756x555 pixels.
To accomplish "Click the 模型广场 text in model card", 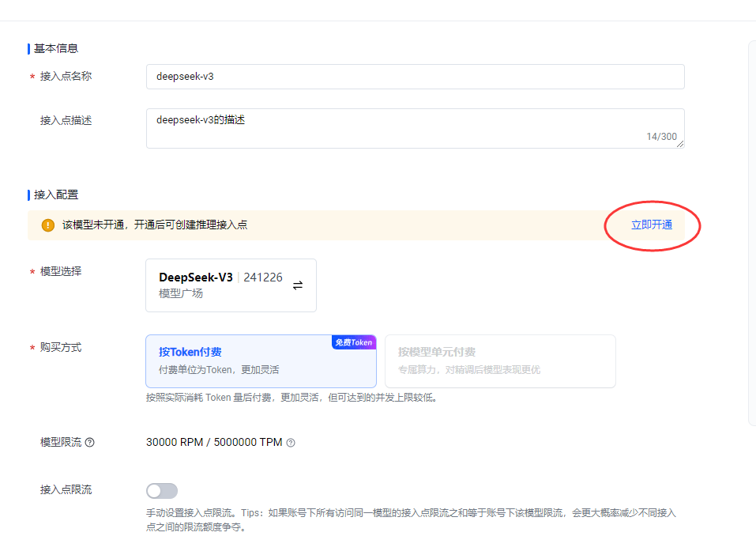I will tap(181, 293).
